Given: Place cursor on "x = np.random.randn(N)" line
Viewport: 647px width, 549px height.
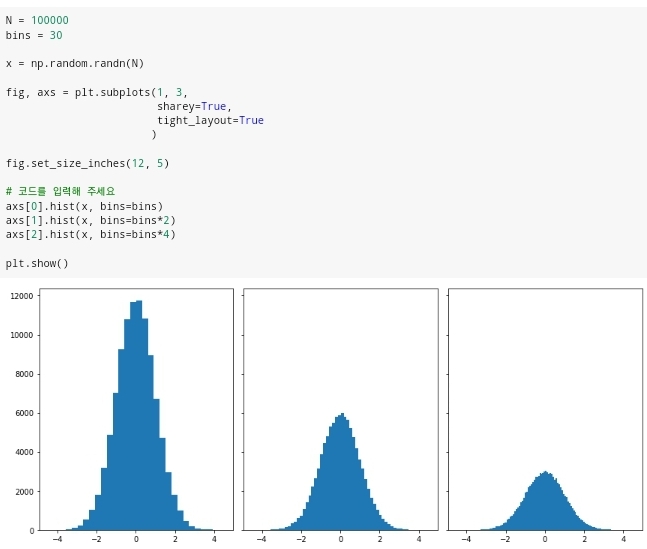Looking at the screenshot, I should coord(75,64).
